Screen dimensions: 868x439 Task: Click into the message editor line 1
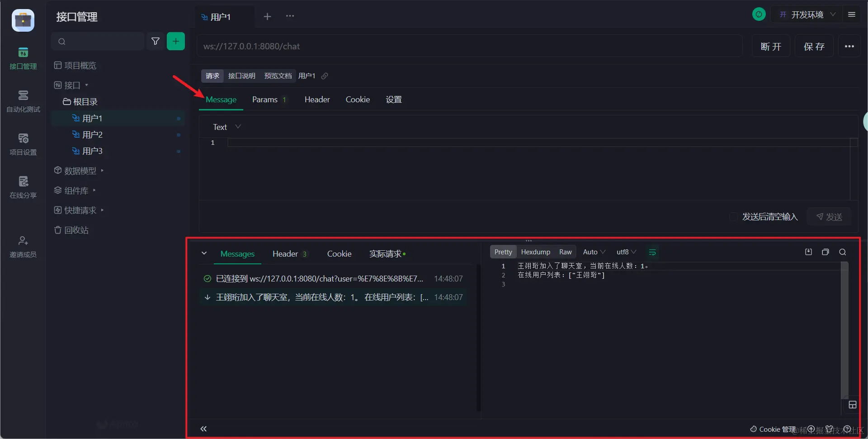tap(538, 143)
